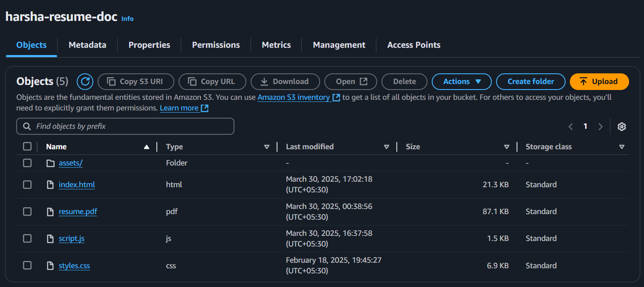644x287 pixels.
Task: Check the styles.css row checkbox
Action: [27, 266]
